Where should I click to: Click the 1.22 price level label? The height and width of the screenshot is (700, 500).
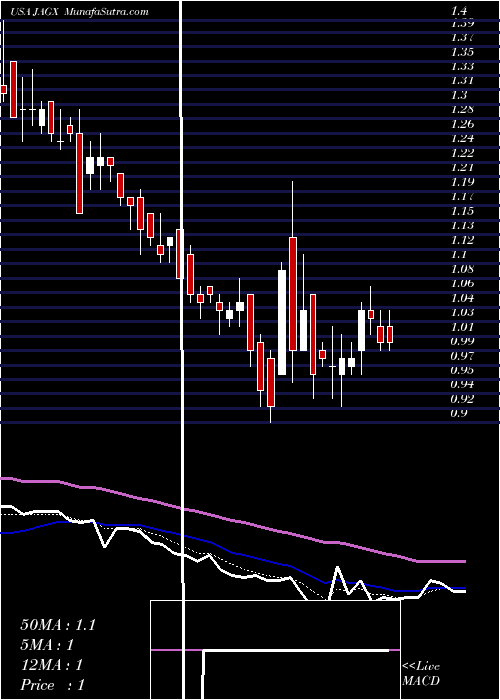(462, 153)
